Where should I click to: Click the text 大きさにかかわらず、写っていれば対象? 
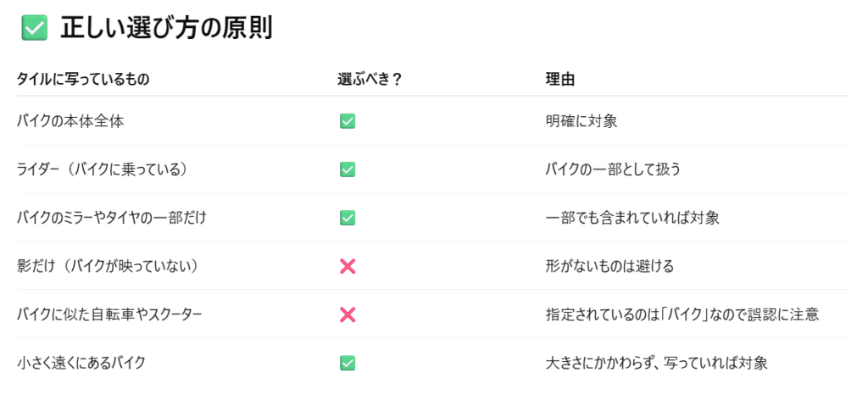657,364
